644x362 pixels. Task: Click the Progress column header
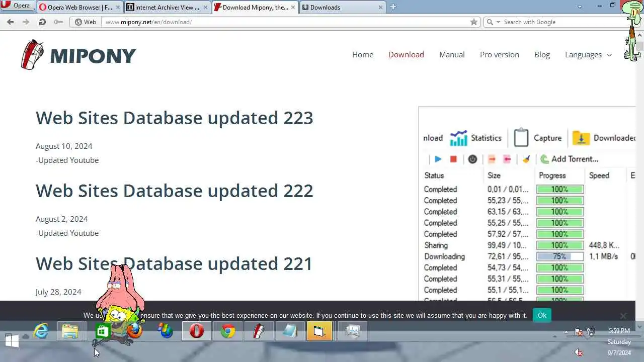(552, 175)
